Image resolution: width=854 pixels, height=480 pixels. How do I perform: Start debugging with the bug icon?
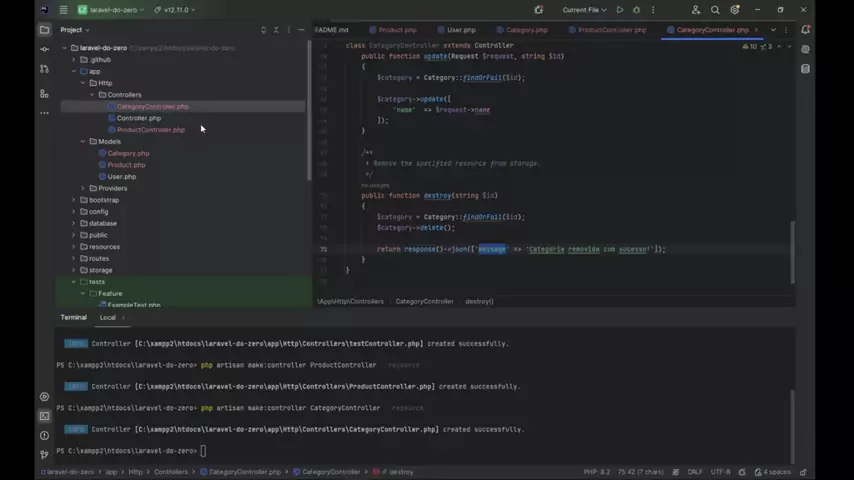click(x=636, y=10)
